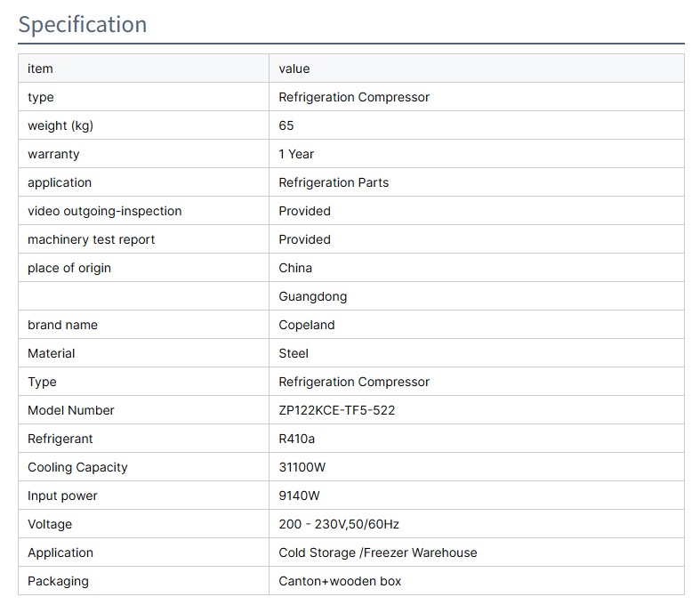This screenshot has height=613, width=700.
Task: Click the 'Steel' material value
Action: coord(294,353)
